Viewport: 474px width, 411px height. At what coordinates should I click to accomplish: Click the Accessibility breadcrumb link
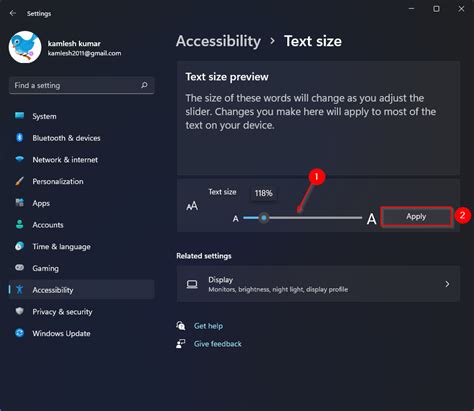tap(218, 41)
